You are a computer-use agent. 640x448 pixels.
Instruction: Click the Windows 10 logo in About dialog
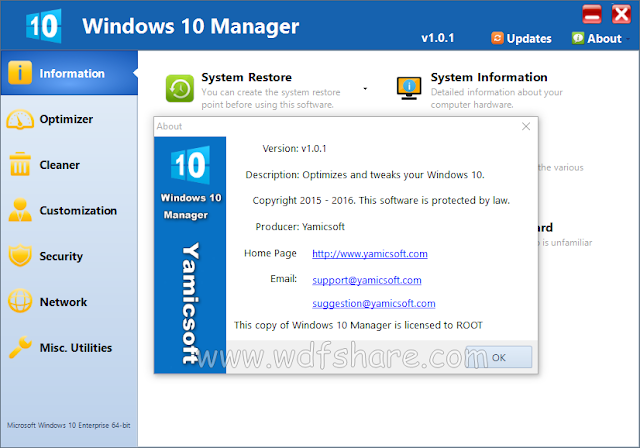click(190, 165)
